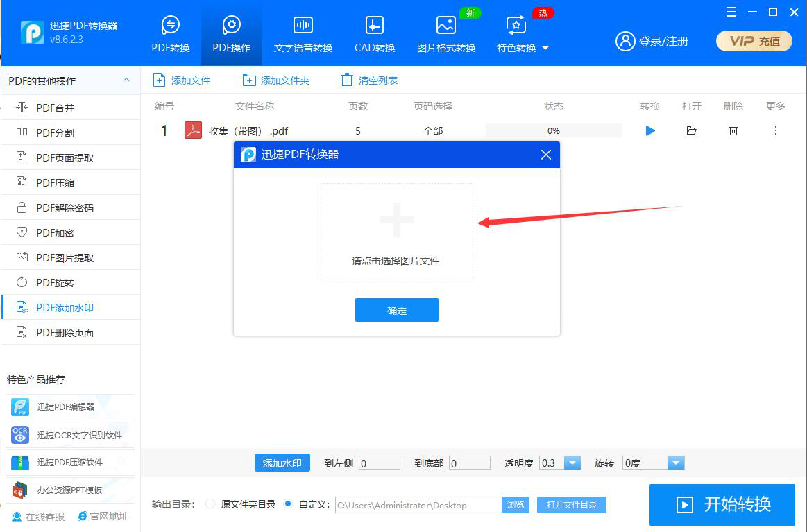The width and height of the screenshot is (807, 532).
Task: Delete 收集（带图）.pdf with the trash icon
Action: (x=733, y=130)
